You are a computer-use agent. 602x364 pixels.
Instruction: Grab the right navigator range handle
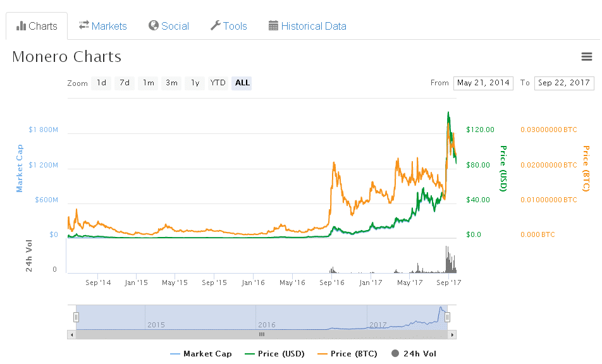(447, 317)
